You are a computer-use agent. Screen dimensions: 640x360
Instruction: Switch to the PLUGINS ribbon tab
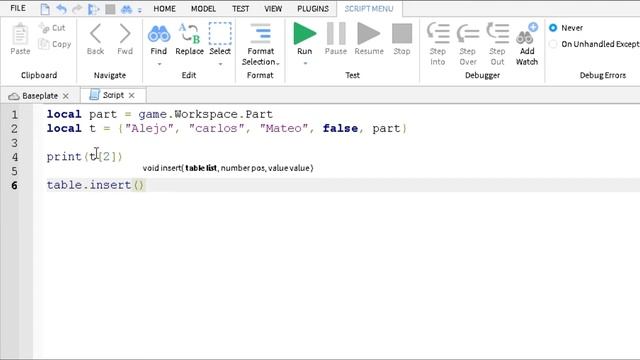tap(313, 9)
